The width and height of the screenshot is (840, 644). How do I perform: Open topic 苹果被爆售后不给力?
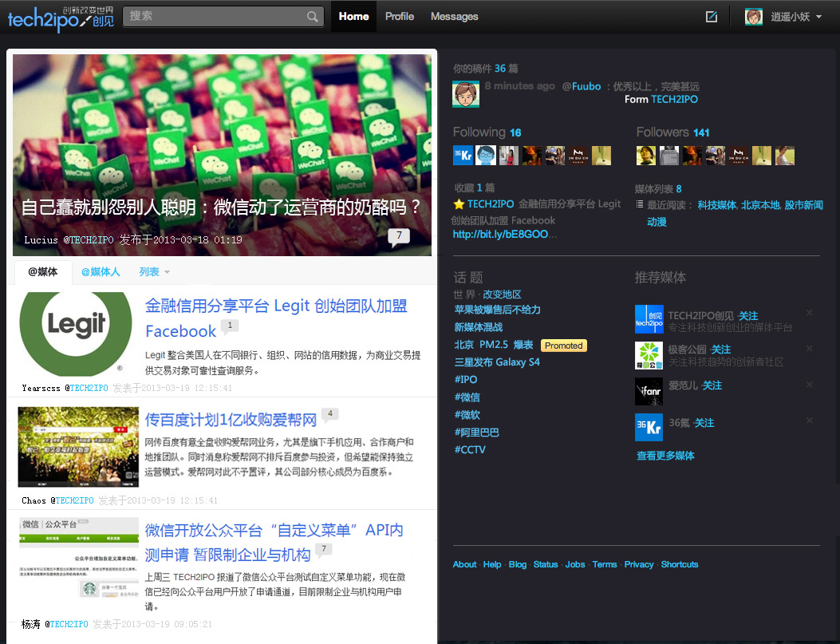(497, 310)
